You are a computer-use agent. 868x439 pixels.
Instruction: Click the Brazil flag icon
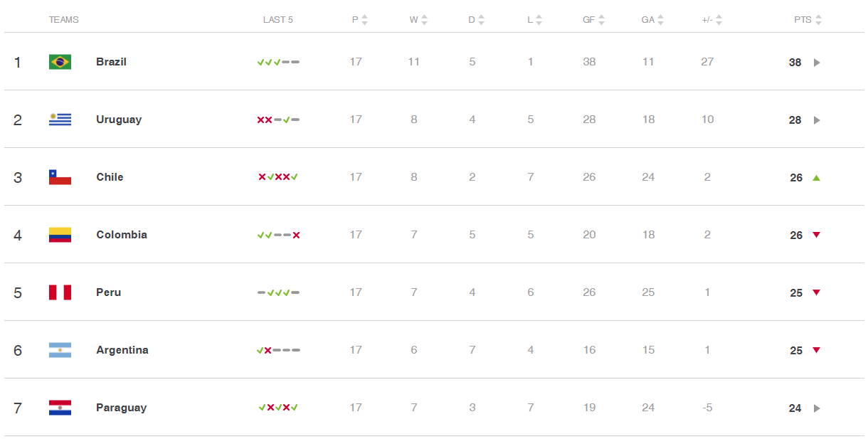(x=60, y=62)
